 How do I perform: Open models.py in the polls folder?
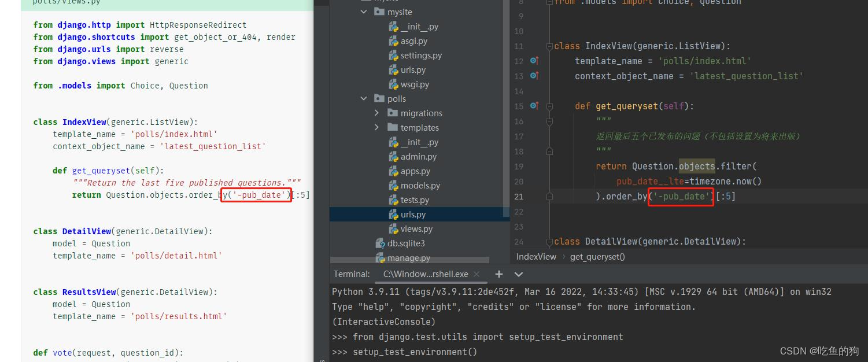[420, 186]
